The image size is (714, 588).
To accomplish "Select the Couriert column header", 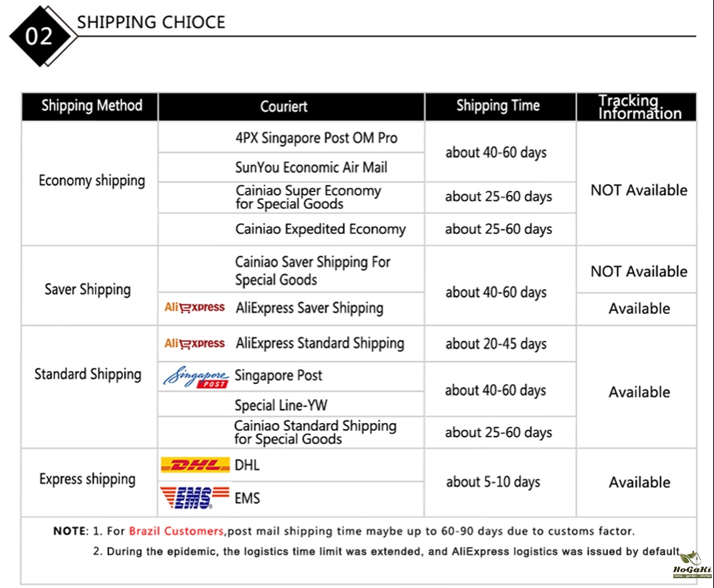I will (x=284, y=106).
